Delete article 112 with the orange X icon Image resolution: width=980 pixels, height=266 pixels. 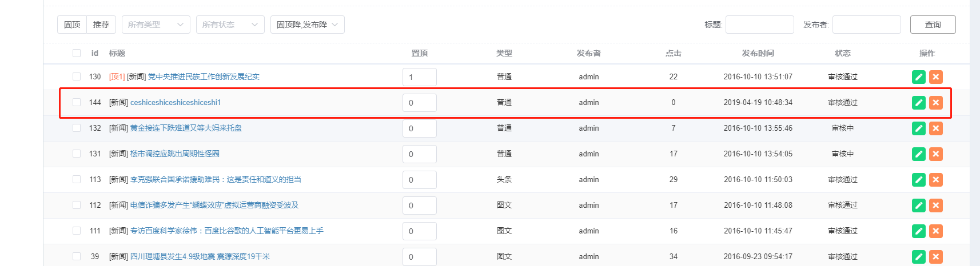tap(935, 205)
